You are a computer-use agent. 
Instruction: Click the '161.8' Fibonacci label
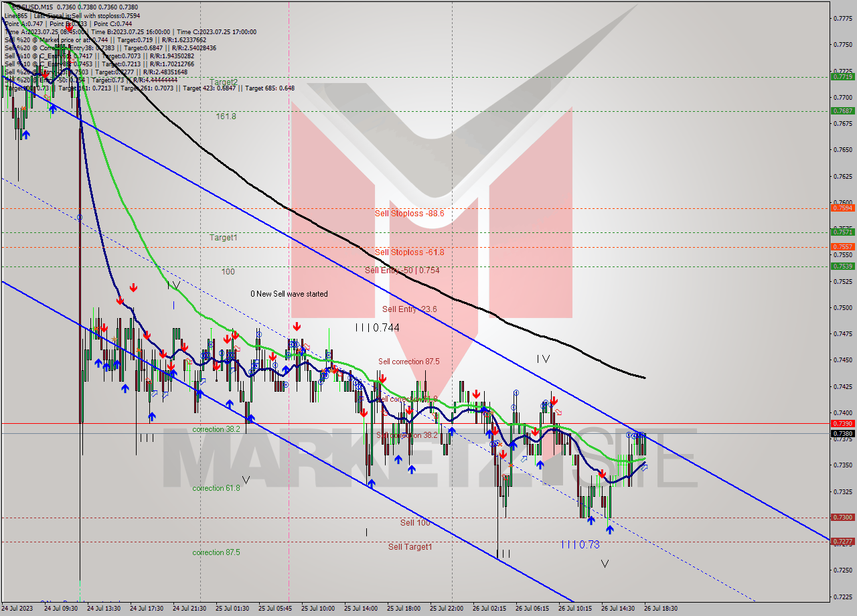point(226,117)
